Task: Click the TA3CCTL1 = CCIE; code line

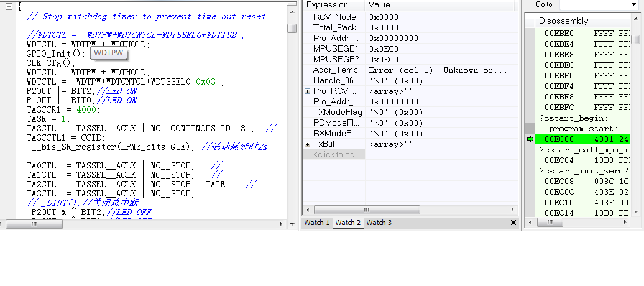Action: tap(66, 137)
